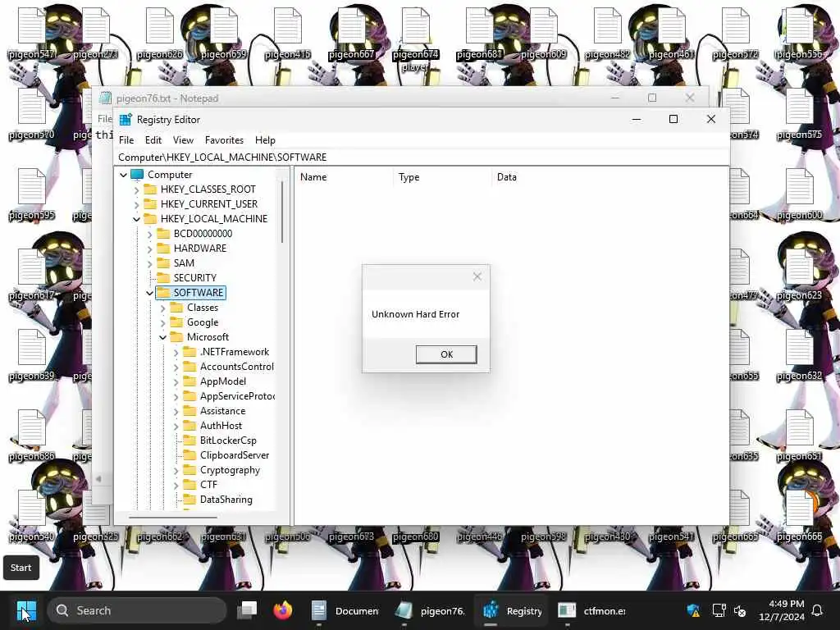Select the SOFTWARE folder icon
The image size is (840, 630).
click(x=163, y=293)
